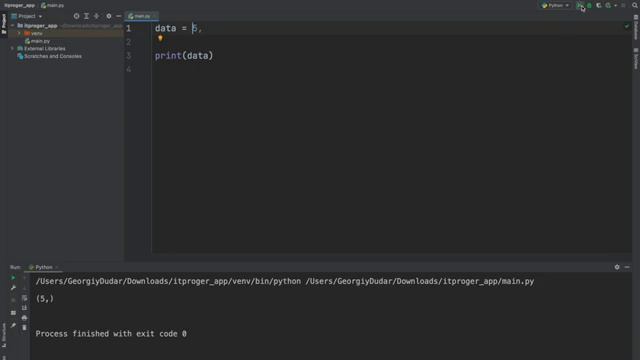Open the profiler run icon in top toolbar
This screenshot has height=360, width=640.
[609, 5]
